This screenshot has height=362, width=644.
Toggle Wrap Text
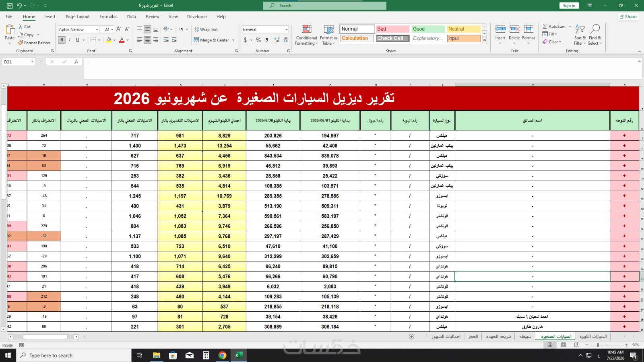pos(206,29)
